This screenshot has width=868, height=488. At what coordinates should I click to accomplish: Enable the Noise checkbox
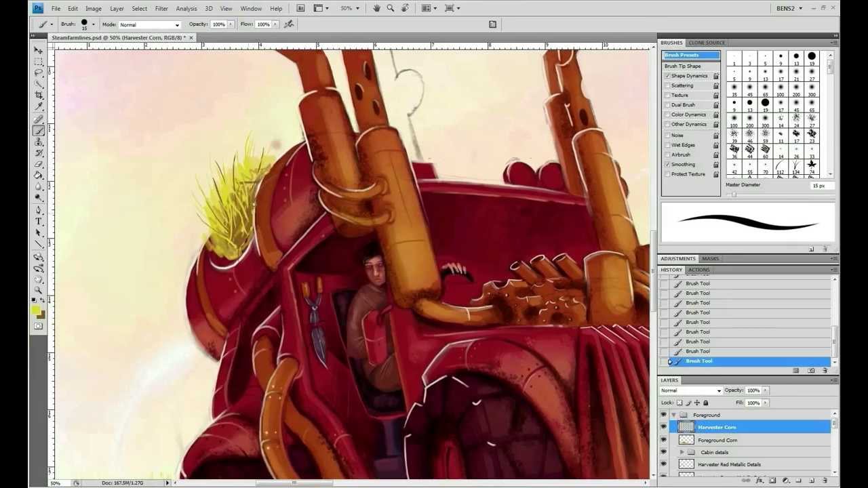667,135
